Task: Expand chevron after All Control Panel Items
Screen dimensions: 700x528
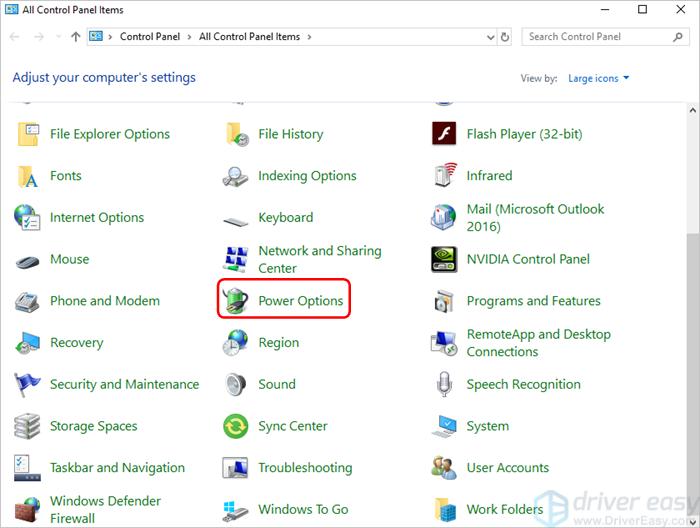Action: [x=309, y=37]
